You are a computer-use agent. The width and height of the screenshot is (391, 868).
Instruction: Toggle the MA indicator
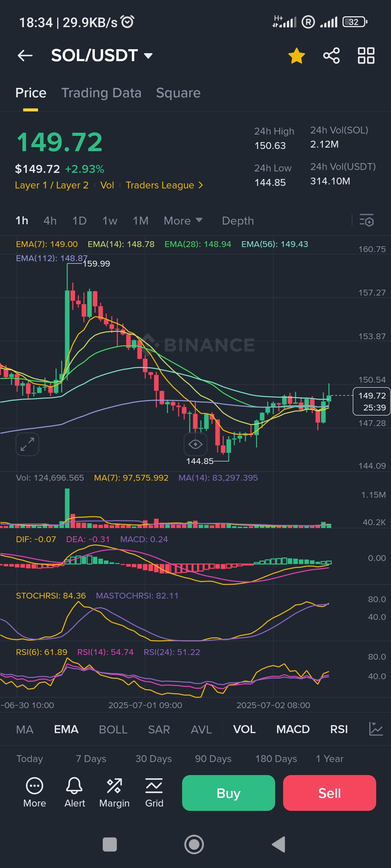point(25,729)
